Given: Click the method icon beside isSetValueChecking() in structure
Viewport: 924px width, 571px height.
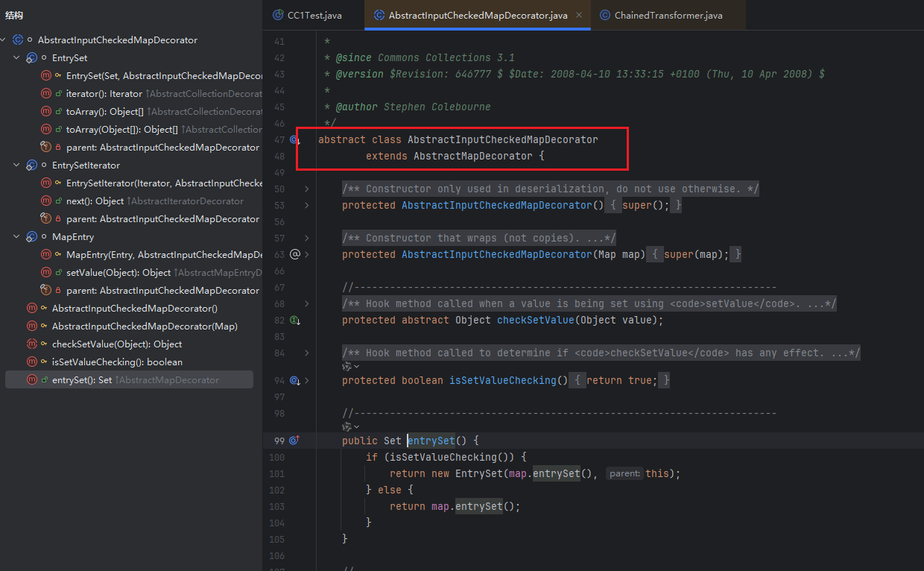Looking at the screenshot, I should (x=31, y=362).
